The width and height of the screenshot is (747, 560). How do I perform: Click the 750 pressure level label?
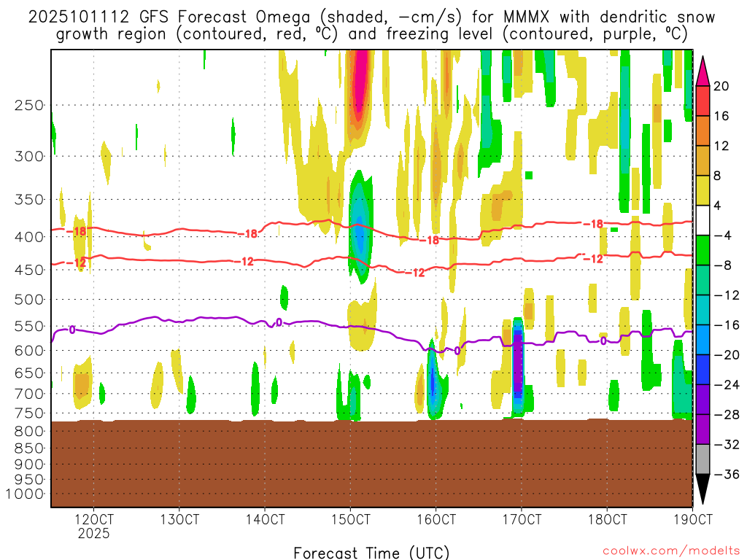29,413
